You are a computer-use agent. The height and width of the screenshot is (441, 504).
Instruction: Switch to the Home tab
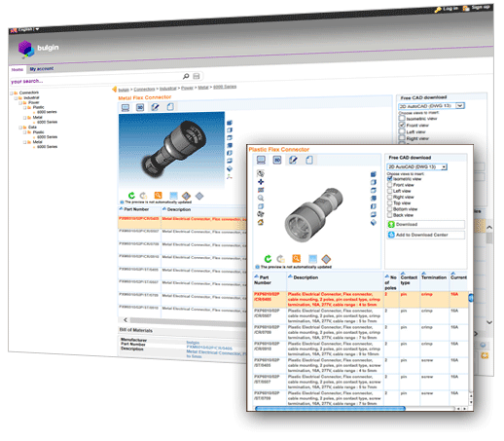pos(18,70)
